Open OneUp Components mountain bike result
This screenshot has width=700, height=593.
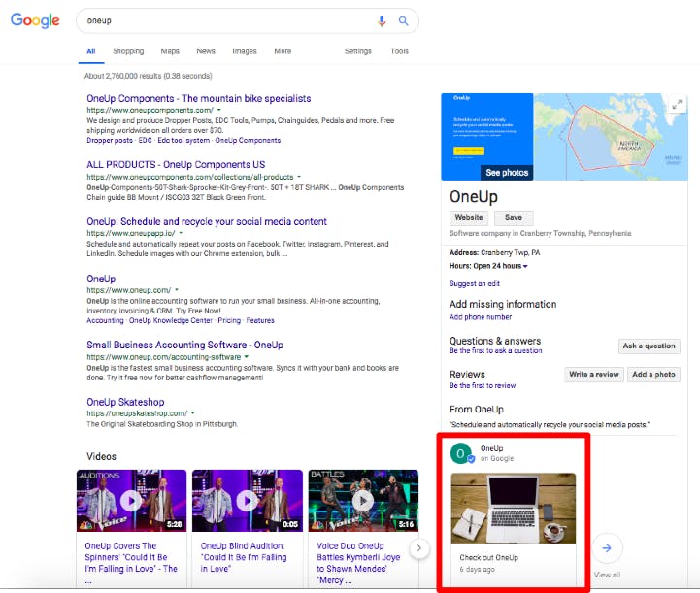click(199, 99)
